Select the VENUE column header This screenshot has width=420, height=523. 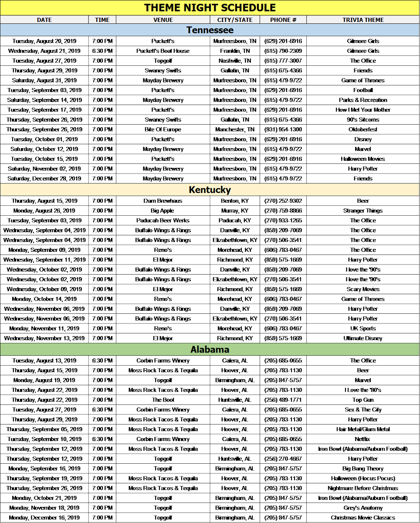pos(163,20)
